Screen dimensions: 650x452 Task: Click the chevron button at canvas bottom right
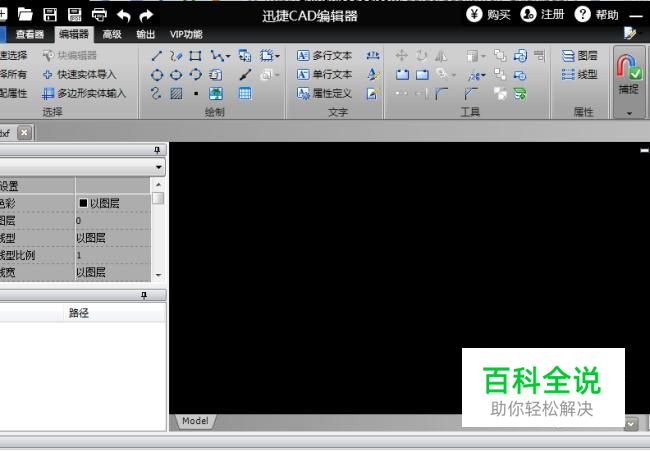[x=631, y=424]
